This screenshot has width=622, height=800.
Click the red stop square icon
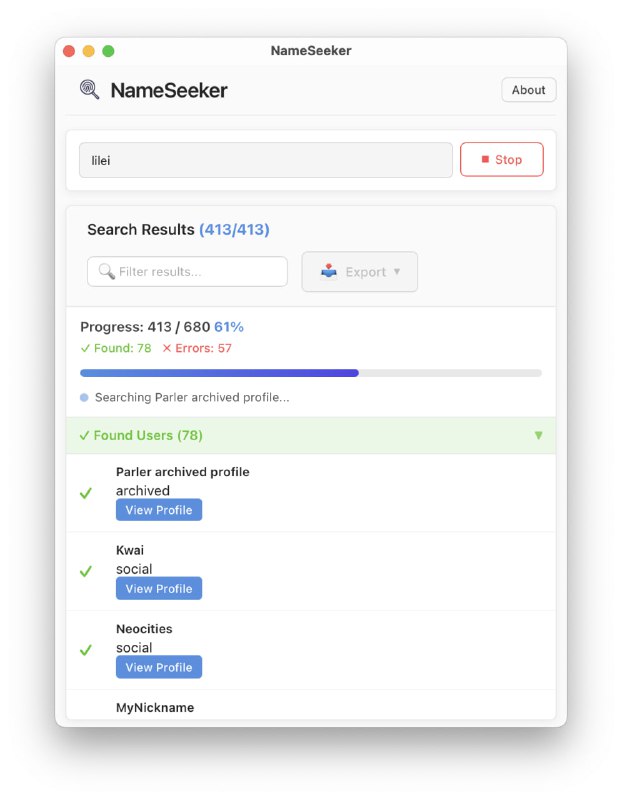coord(485,160)
